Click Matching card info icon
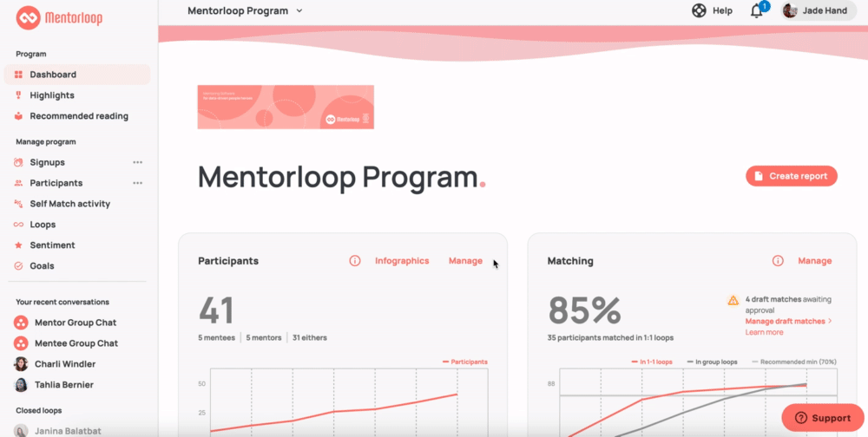This screenshot has height=437, width=868. tap(778, 260)
